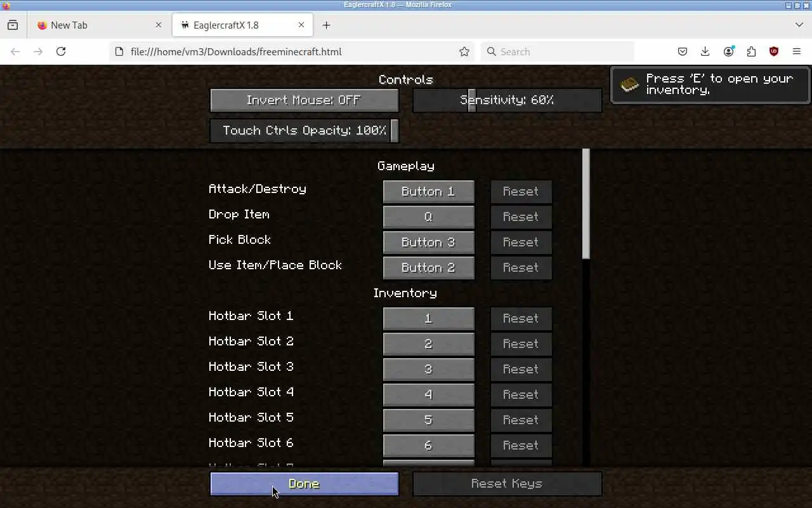Rebind Attack/Destroy key Button 1
The height and width of the screenshot is (508, 812).
click(x=429, y=191)
